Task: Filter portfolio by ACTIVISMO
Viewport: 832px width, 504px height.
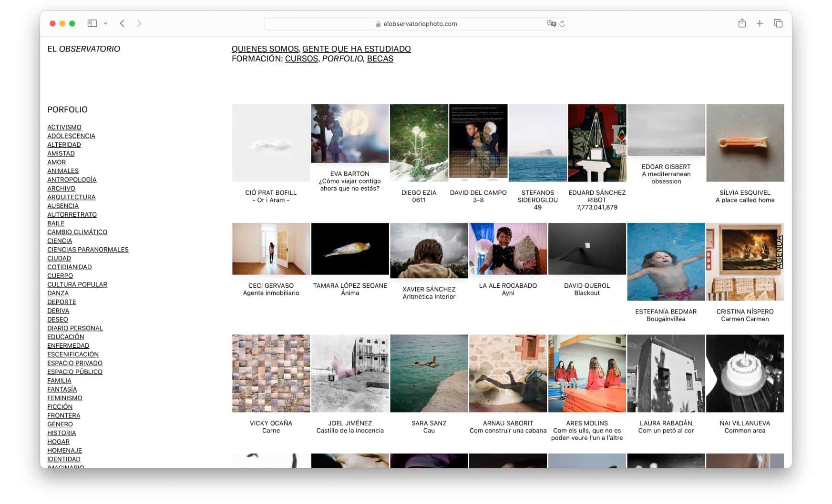Action: 64,127
